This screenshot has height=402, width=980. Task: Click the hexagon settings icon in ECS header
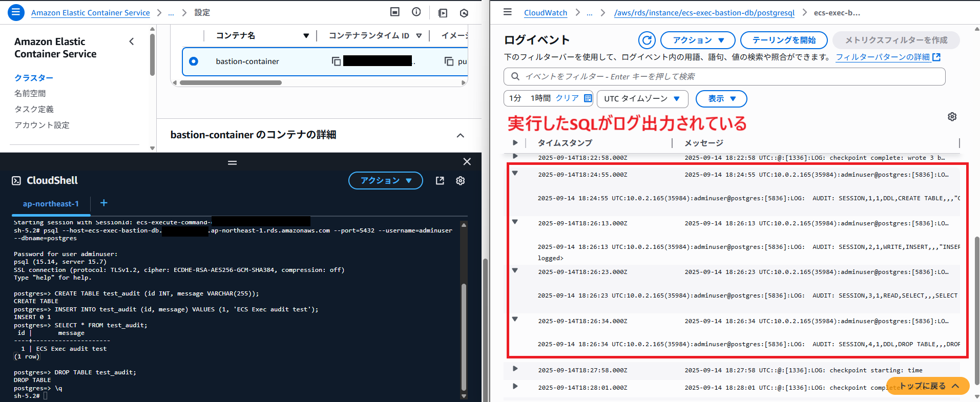[464, 13]
